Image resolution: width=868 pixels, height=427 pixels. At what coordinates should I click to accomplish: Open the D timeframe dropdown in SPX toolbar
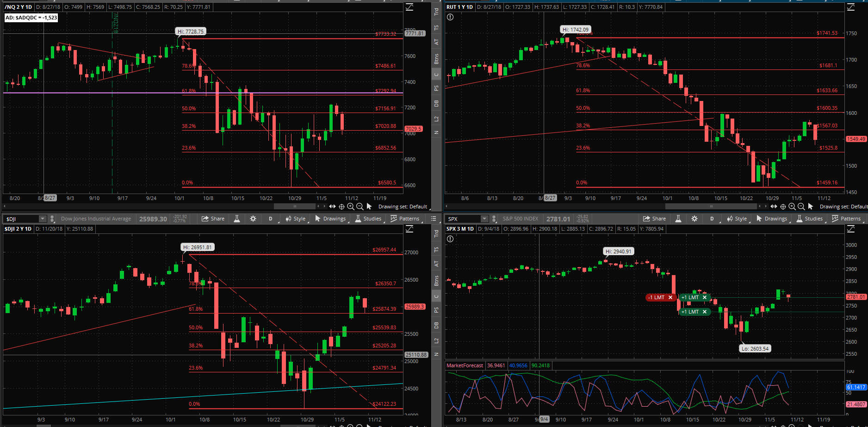tap(713, 219)
